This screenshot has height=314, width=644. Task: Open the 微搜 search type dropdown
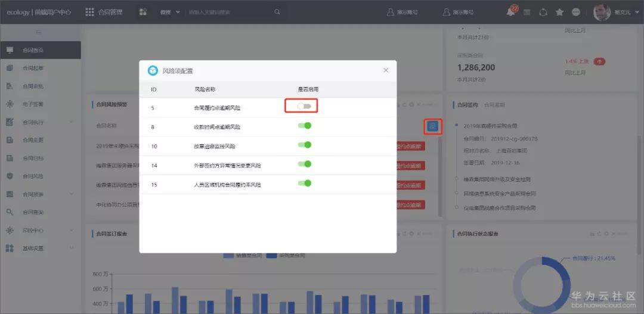click(170, 13)
